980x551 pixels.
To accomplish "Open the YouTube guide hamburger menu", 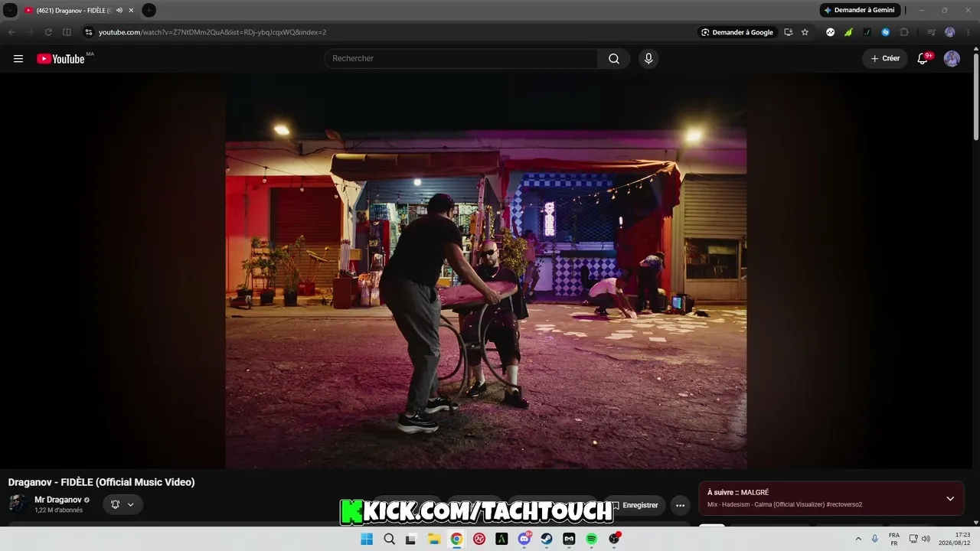I will pos(18,59).
